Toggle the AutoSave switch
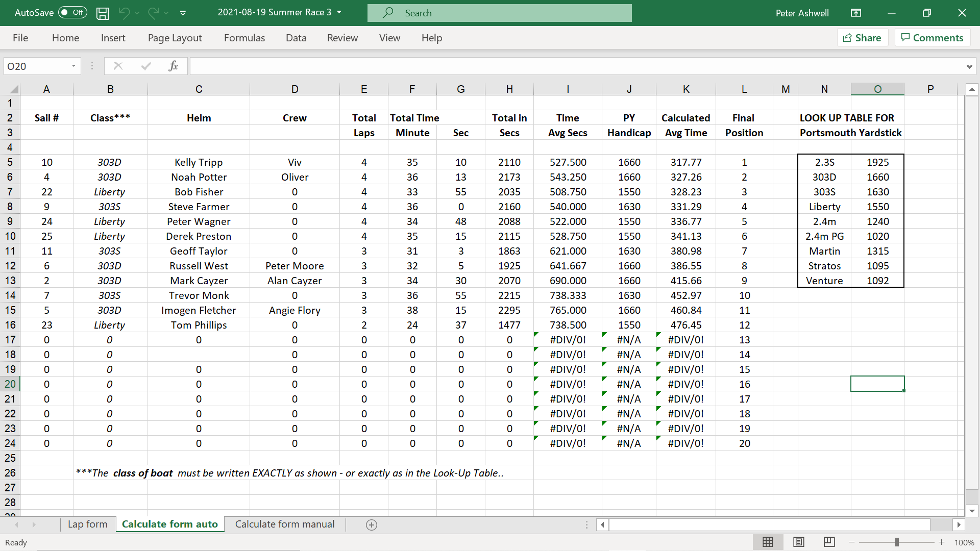The image size is (980, 551). coord(72,13)
